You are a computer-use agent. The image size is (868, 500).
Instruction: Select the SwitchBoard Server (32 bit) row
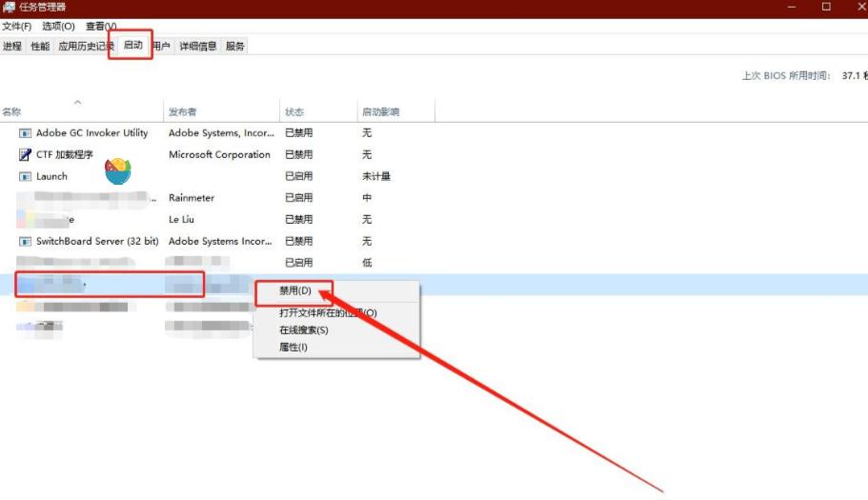tap(217, 241)
